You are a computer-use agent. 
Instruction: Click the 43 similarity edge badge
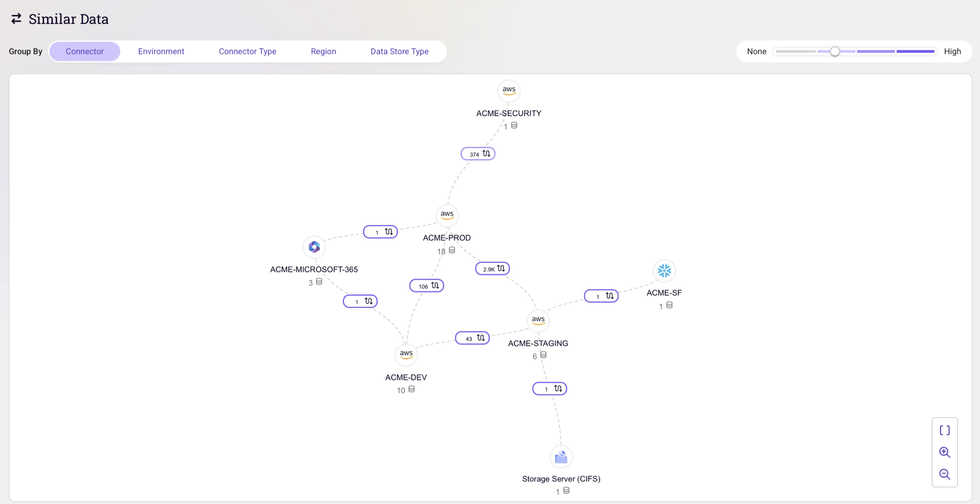472,338
